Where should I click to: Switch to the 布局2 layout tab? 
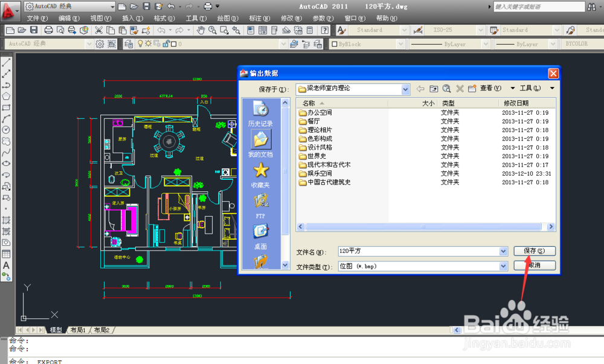coord(101,330)
